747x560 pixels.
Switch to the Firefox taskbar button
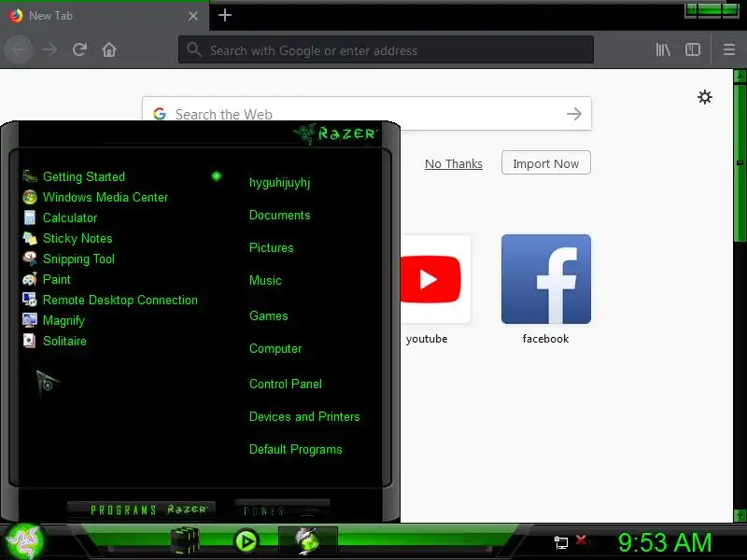pyautogui.click(x=308, y=540)
